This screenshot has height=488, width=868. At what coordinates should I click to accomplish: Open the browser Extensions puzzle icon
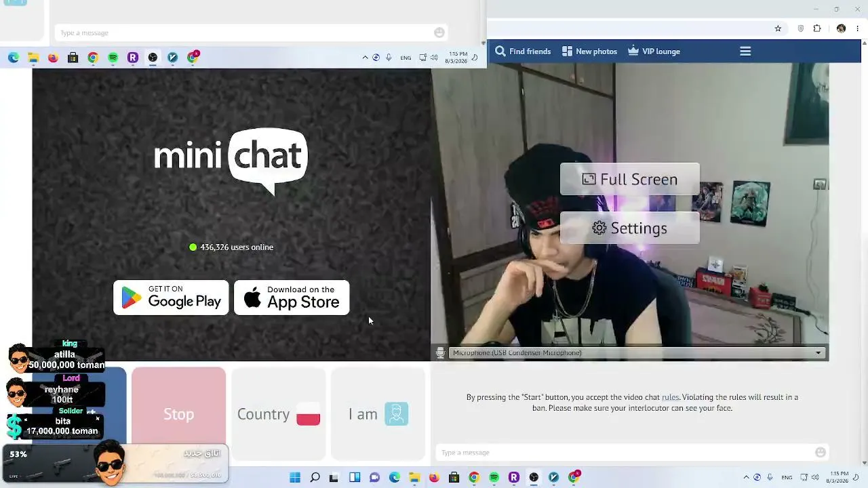[817, 28]
